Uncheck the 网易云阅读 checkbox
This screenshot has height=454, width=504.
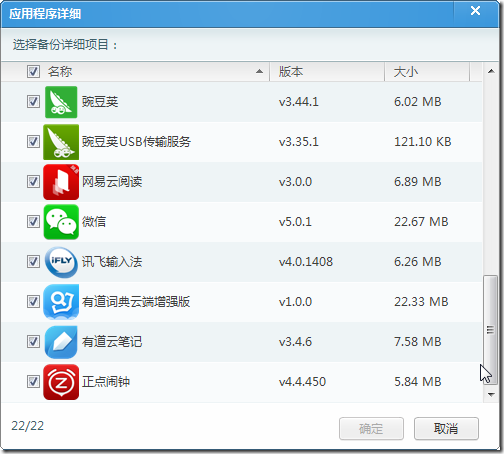click(33, 182)
